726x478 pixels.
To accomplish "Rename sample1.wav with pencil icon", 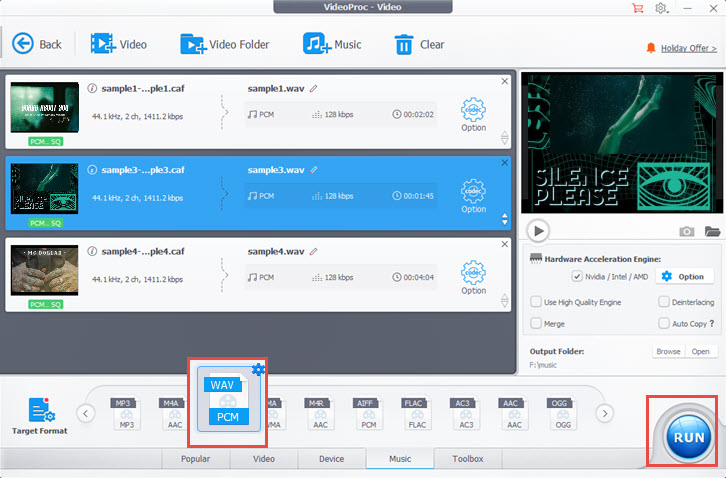I will click(314, 88).
